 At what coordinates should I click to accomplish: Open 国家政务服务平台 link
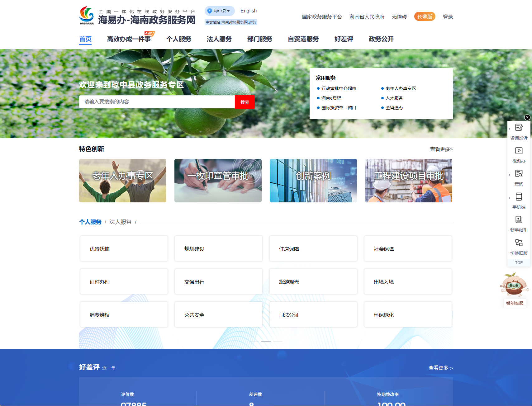(322, 17)
